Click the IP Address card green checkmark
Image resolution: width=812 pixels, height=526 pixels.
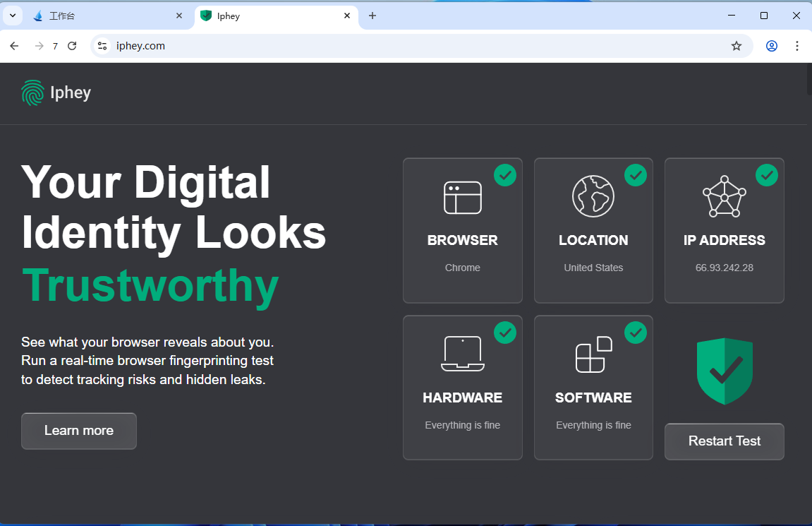pyautogui.click(x=767, y=175)
